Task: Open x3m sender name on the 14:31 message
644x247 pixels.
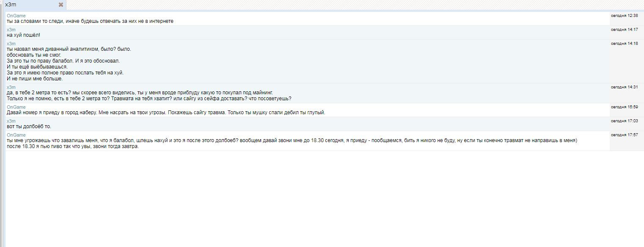Action: (11, 87)
